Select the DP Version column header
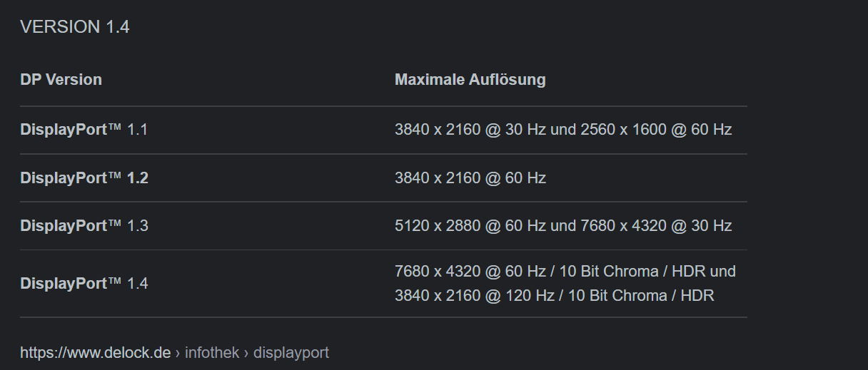Image resolution: width=868 pixels, height=370 pixels. [x=61, y=80]
